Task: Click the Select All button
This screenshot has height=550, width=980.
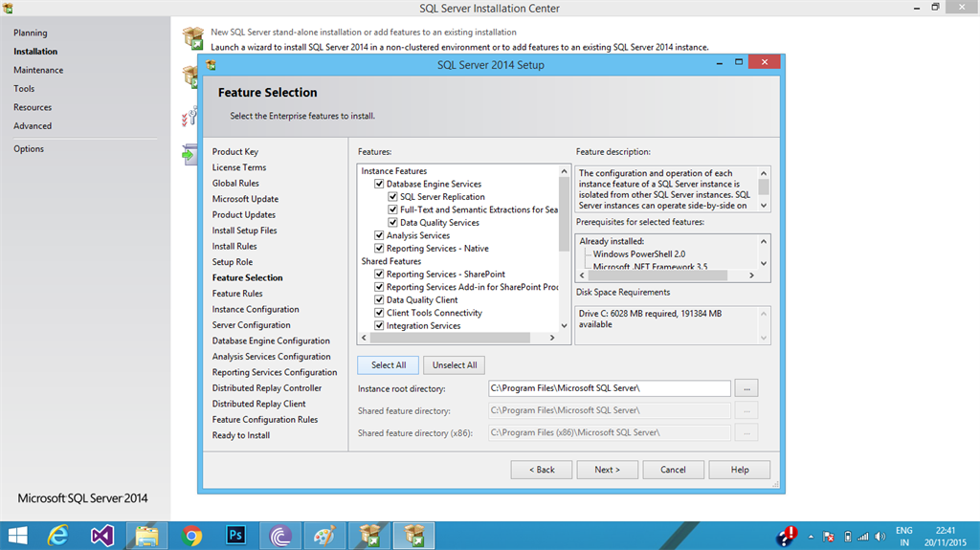Action: [x=389, y=365]
